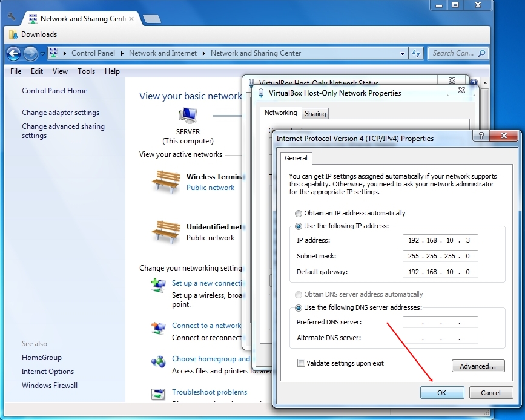Image resolution: width=525 pixels, height=420 pixels.
Task: Close the Network and Sharing Center tab
Action: [131, 19]
